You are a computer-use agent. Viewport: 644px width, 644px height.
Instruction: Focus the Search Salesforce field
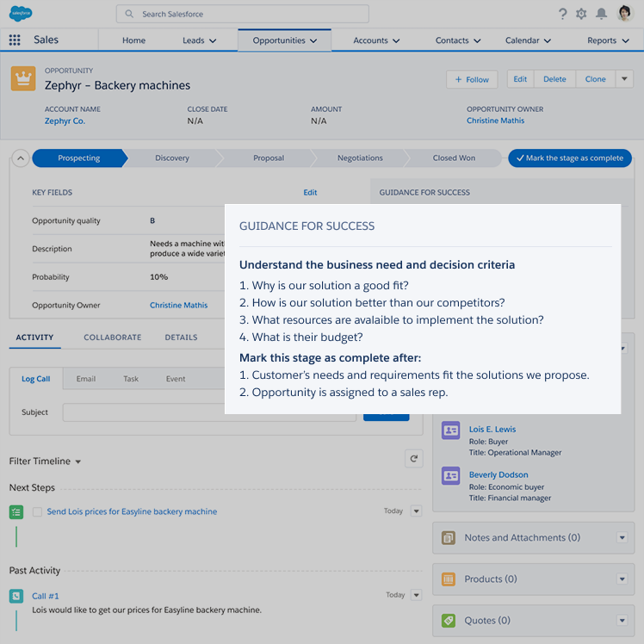(242, 14)
